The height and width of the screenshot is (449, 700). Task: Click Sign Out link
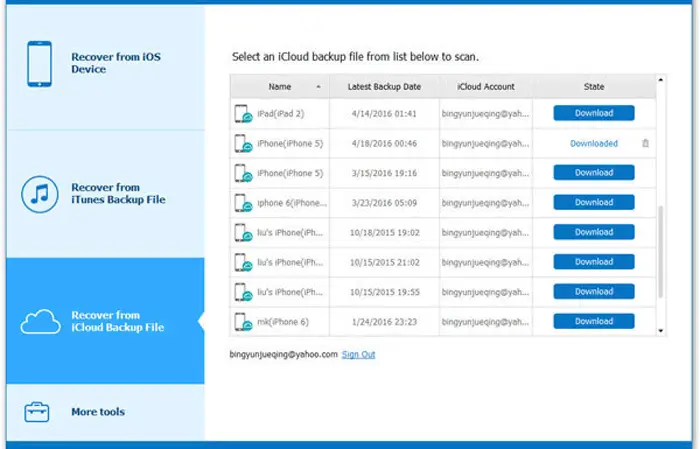[358, 354]
